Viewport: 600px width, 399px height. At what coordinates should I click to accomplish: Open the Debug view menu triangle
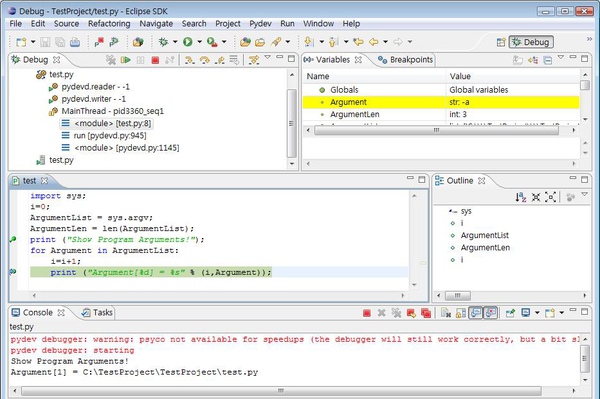267,57
